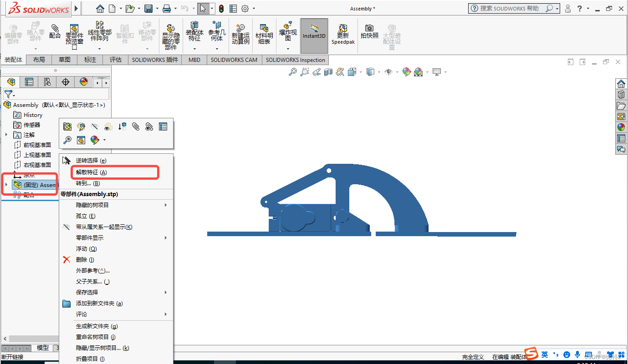The height and width of the screenshot is (364, 628).
Task: Open the DisplayManager color ball tab
Action: tap(84, 82)
